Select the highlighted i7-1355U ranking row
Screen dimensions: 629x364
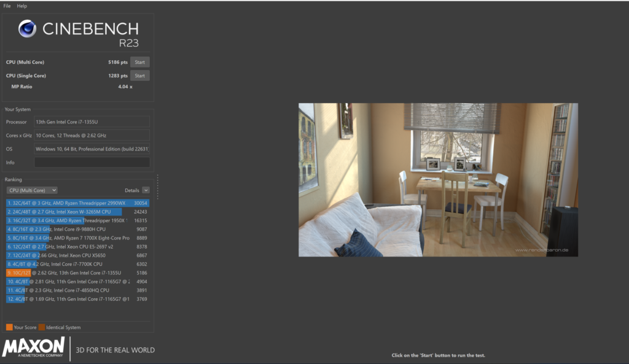77,273
